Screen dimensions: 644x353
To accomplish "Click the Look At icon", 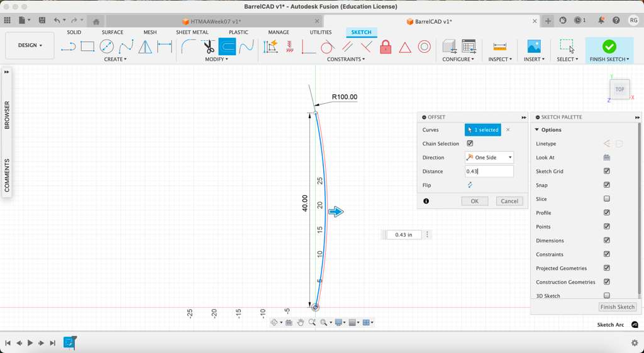I will [606, 158].
